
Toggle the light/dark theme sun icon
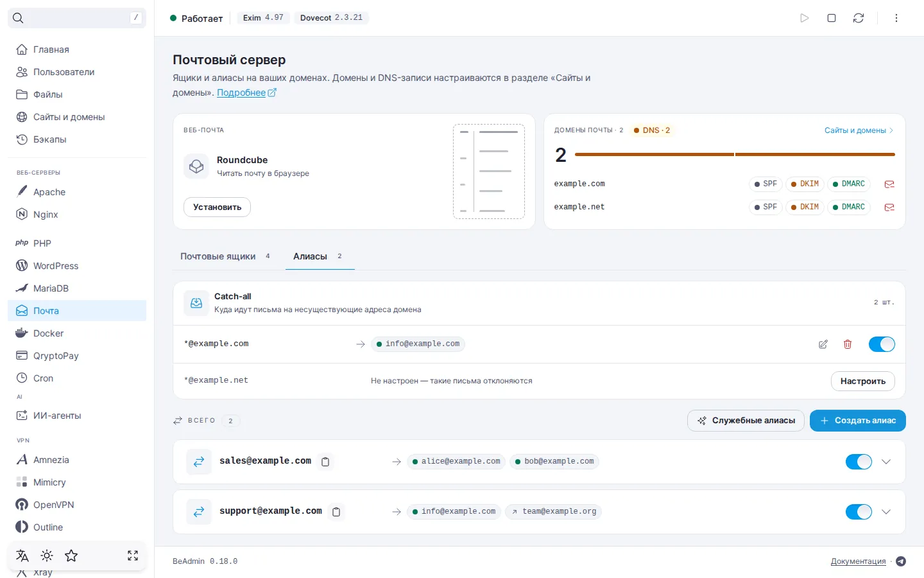coord(47,556)
